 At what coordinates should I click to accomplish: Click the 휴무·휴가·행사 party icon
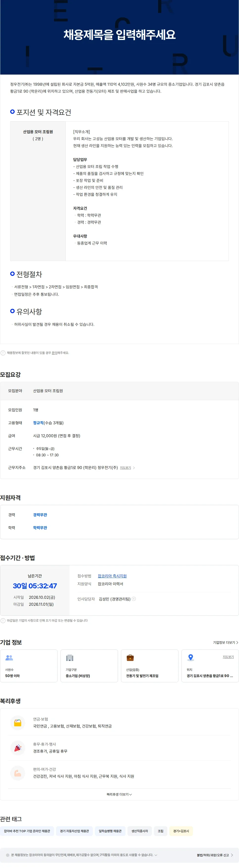point(18,748)
